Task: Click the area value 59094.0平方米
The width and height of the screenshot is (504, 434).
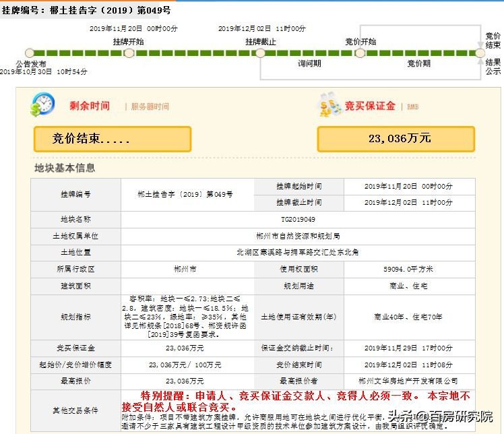Action: click(408, 269)
